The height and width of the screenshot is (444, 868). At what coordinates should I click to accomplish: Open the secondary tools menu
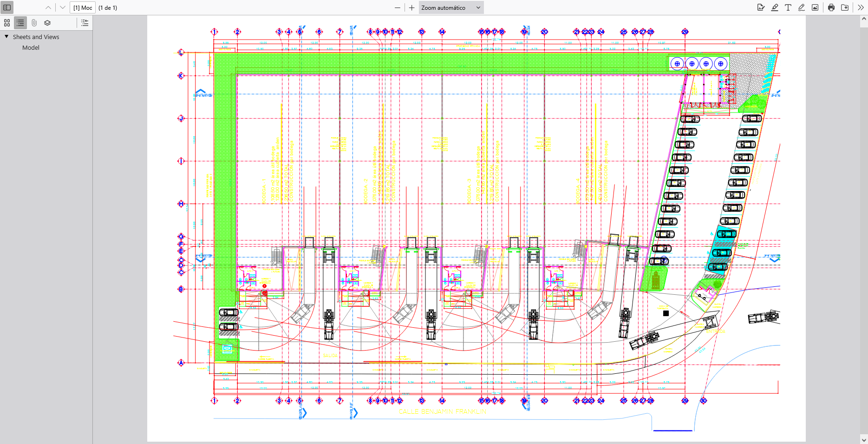click(x=861, y=7)
